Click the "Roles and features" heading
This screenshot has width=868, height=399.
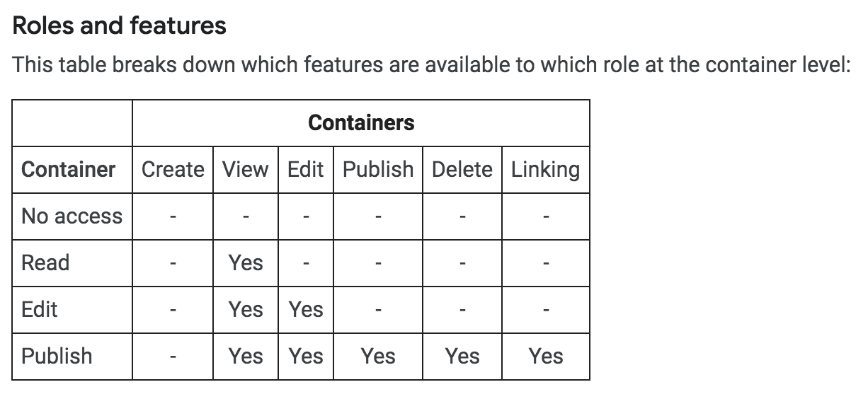[x=120, y=25]
